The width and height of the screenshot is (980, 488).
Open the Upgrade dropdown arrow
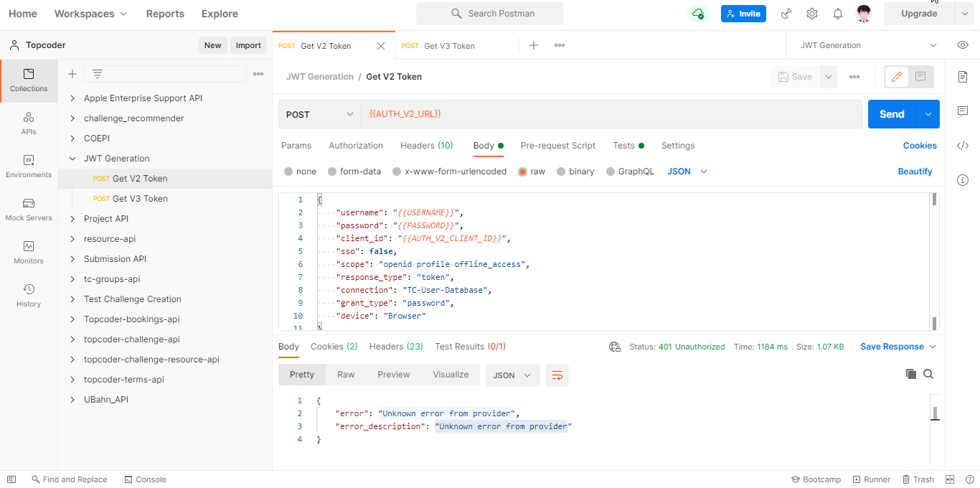point(965,14)
